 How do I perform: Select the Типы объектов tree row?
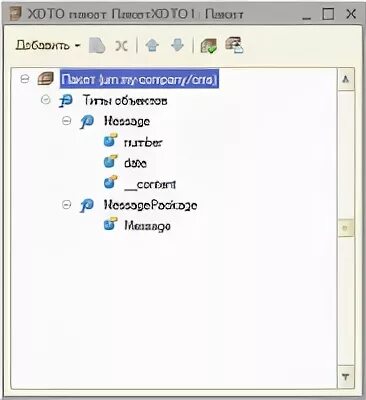coord(125,100)
